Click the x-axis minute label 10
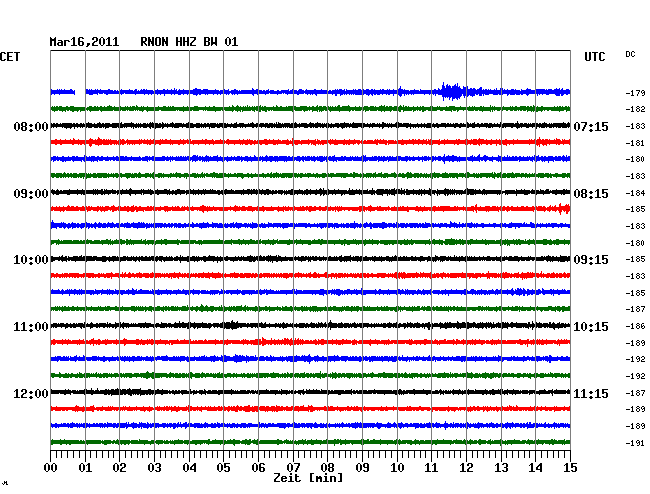The width and height of the screenshot is (650, 494). click(397, 468)
